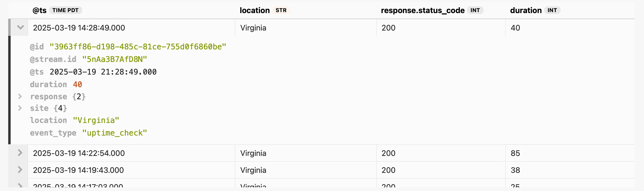Click the duration value 40 in details
Screen dimensions: 644x191
tap(78, 84)
